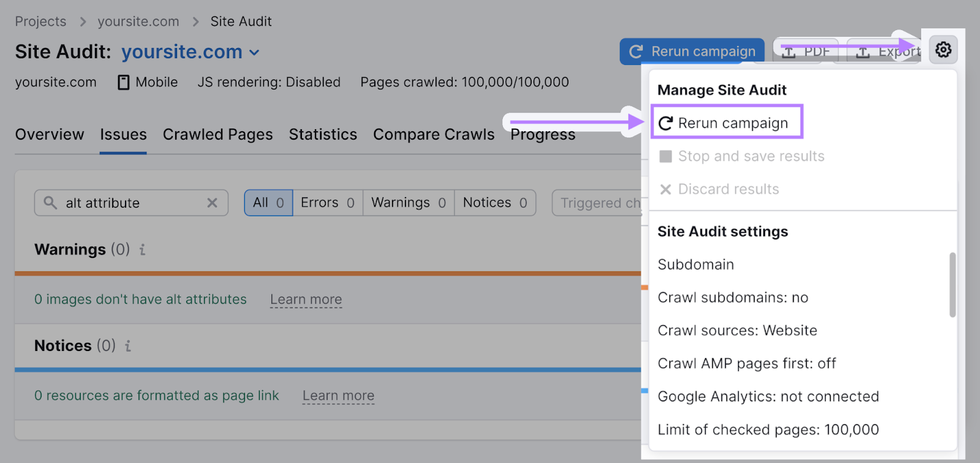This screenshot has width=980, height=463.
Task: Click Pages crawled: 100,000/100,000 text
Action: click(x=465, y=82)
